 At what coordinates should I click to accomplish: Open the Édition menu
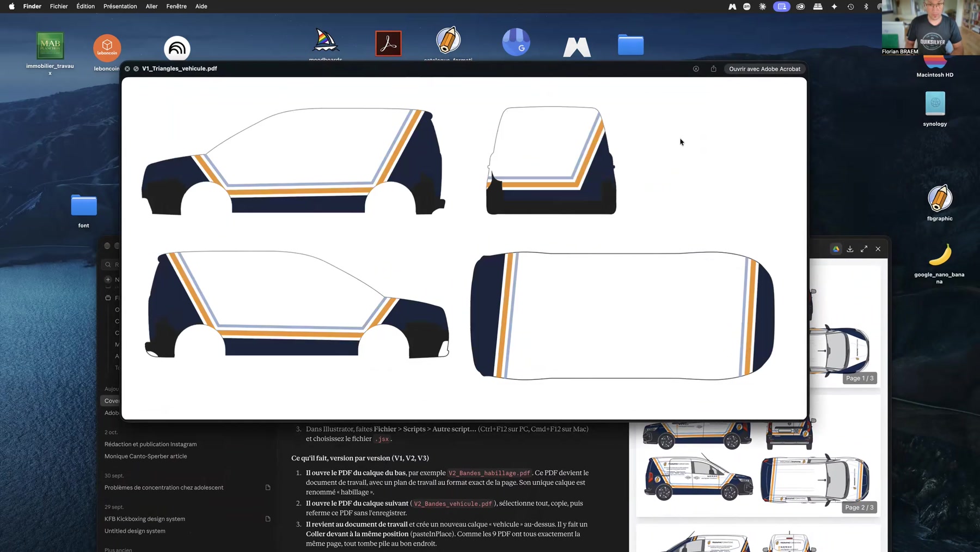85,7
